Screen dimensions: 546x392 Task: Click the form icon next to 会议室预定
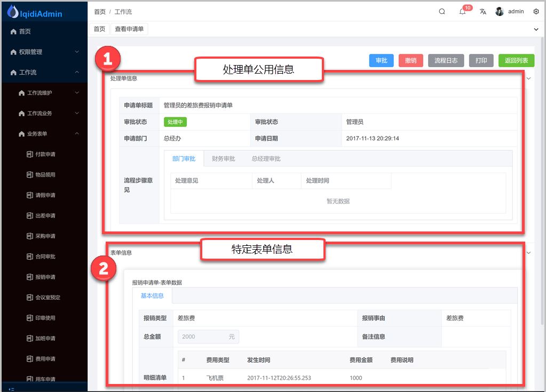coord(30,298)
